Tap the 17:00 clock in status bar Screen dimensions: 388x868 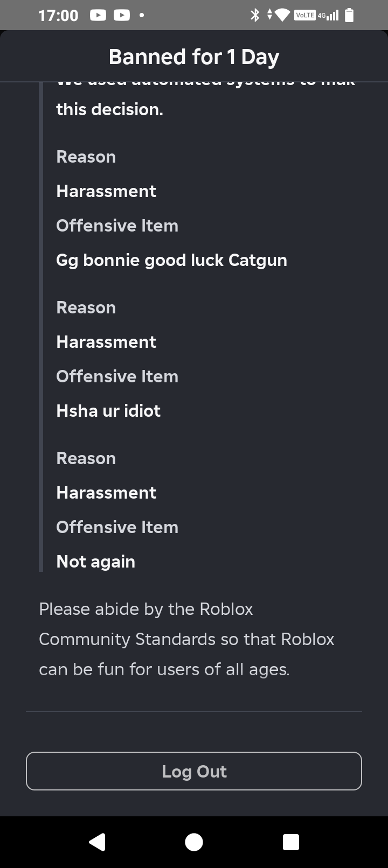pos(58,15)
